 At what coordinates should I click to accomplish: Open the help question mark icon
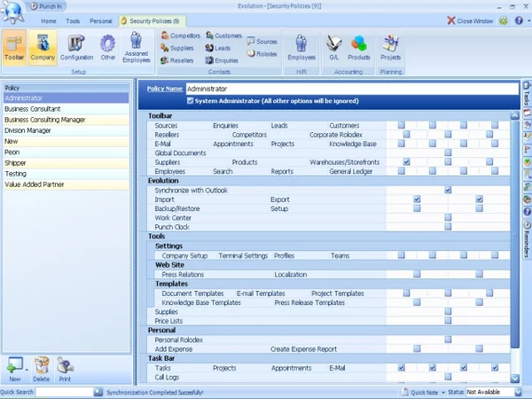pos(519,20)
